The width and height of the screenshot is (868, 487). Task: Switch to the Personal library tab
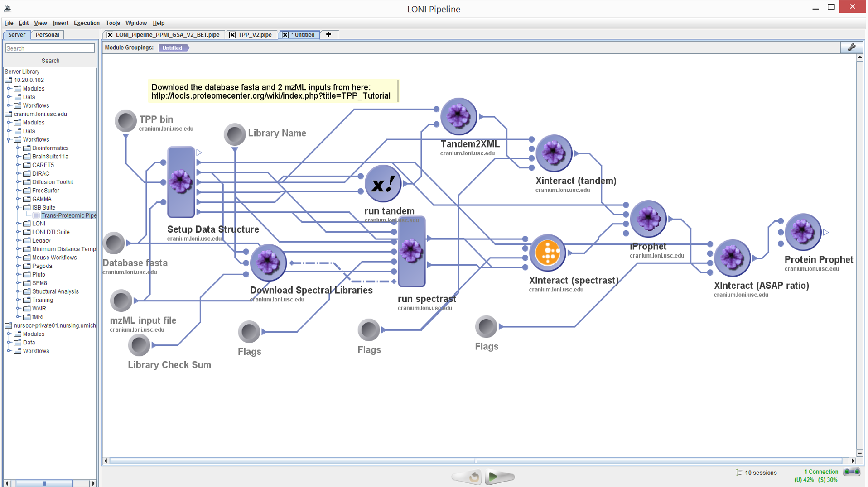[47, 35]
